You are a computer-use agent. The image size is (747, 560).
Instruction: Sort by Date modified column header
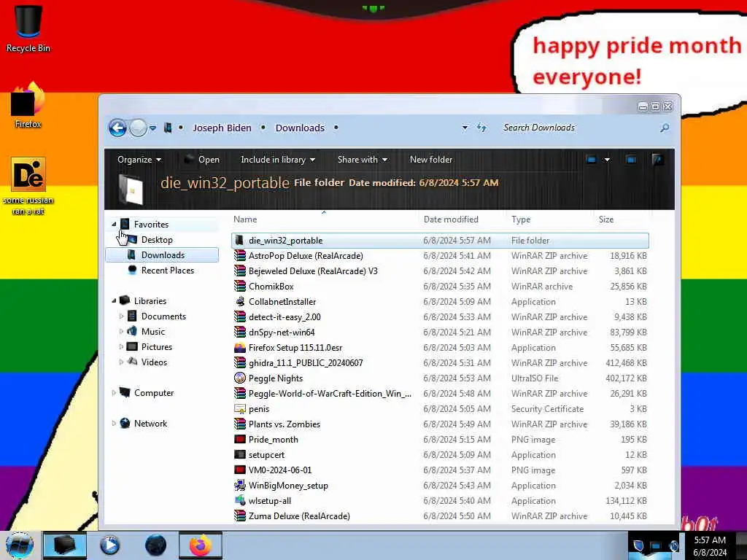[x=451, y=219]
